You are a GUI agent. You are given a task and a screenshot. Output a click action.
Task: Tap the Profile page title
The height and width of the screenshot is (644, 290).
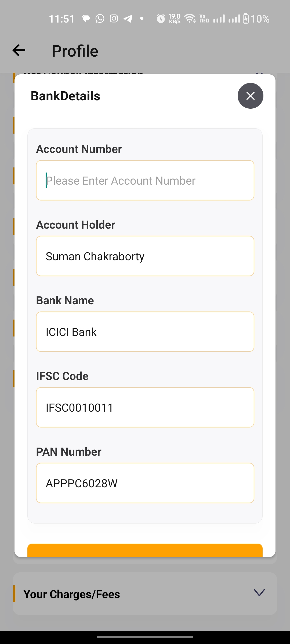(75, 51)
